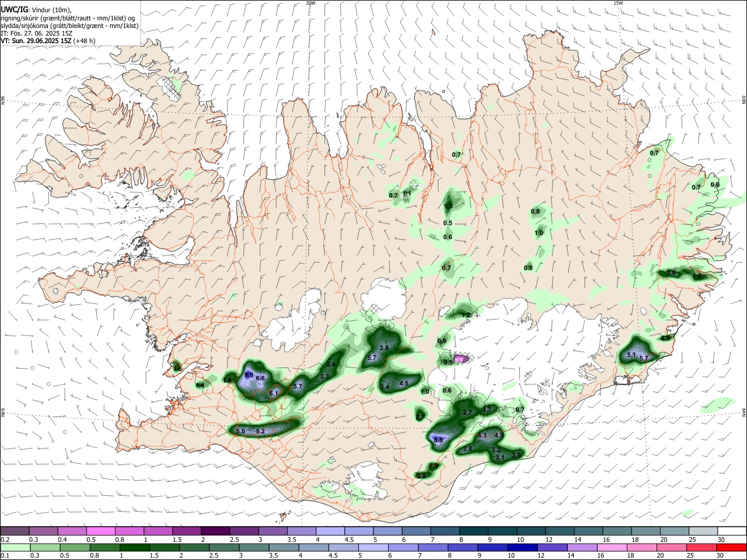Click the 1.8 precipitation value
Viewport: 747px width, 560px height.
(x=227, y=381)
